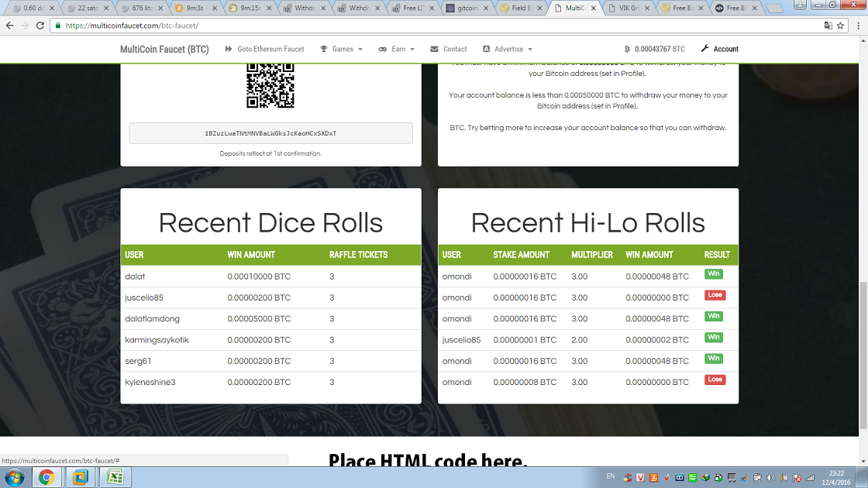Switch to the '0.60 do' browser tab
Viewport: 868px width, 488px height.
[33, 8]
